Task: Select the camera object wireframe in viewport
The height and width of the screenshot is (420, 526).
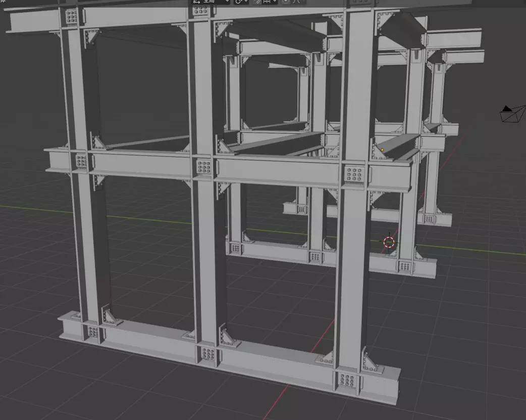Action: point(512,114)
